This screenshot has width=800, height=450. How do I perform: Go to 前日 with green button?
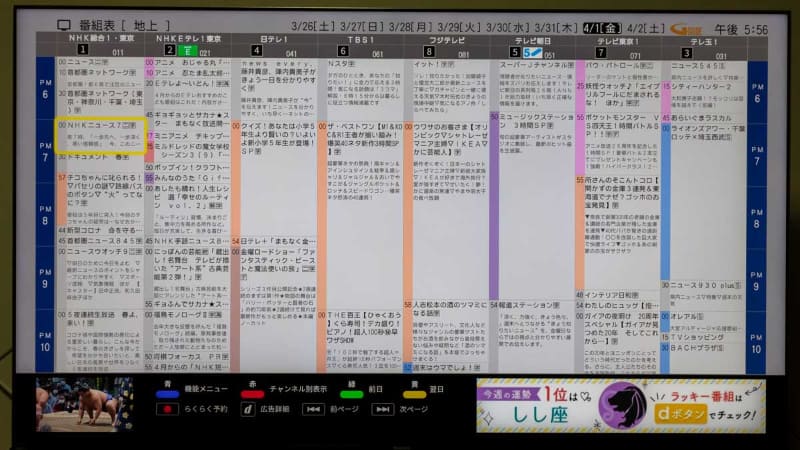coord(352,394)
